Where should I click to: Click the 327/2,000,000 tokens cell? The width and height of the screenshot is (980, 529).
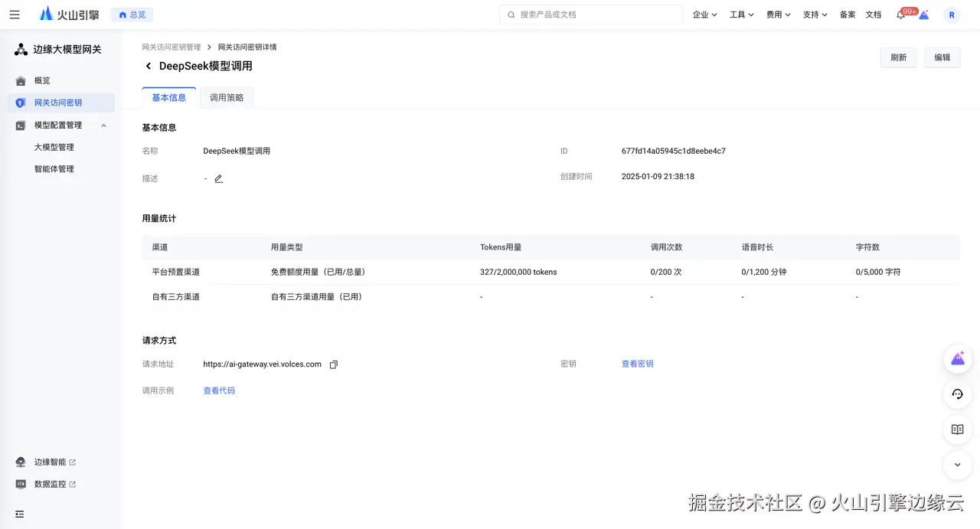click(x=518, y=272)
